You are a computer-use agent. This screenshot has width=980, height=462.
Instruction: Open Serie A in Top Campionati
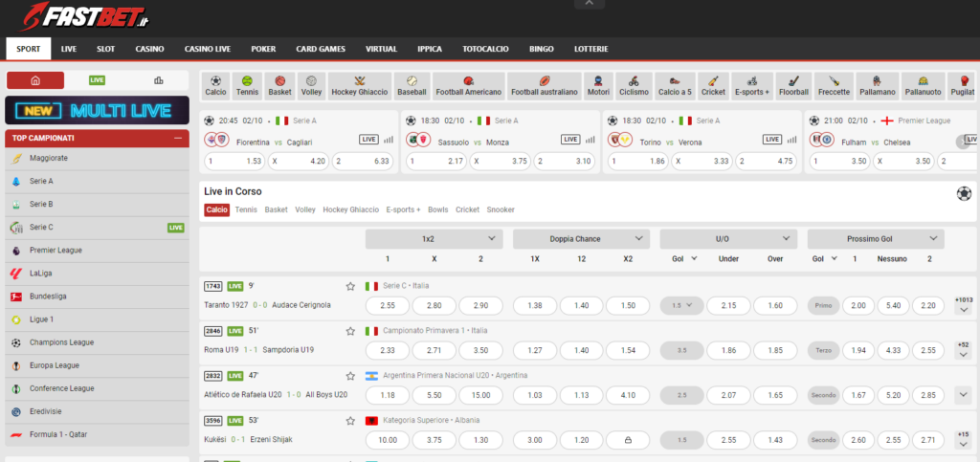[97, 181]
